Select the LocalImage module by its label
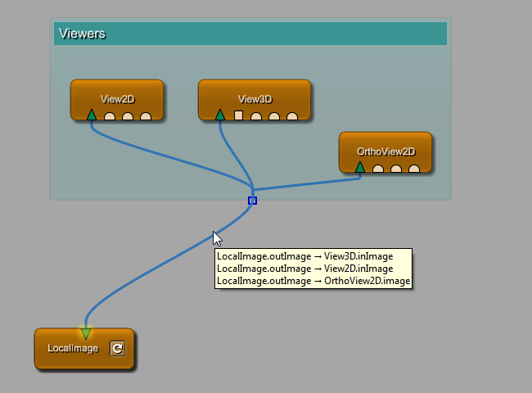Image resolution: width=532 pixels, height=393 pixels. pyautogui.click(x=72, y=349)
